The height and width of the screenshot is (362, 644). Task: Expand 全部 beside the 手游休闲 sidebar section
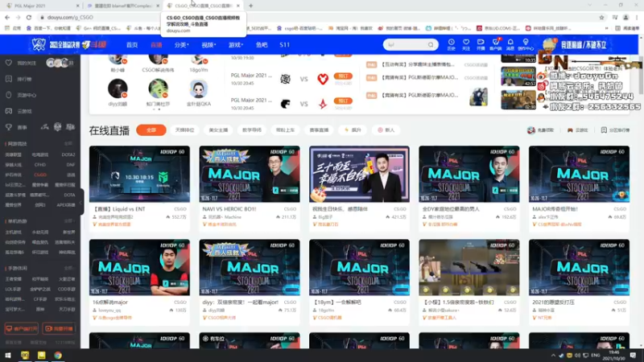68,268
